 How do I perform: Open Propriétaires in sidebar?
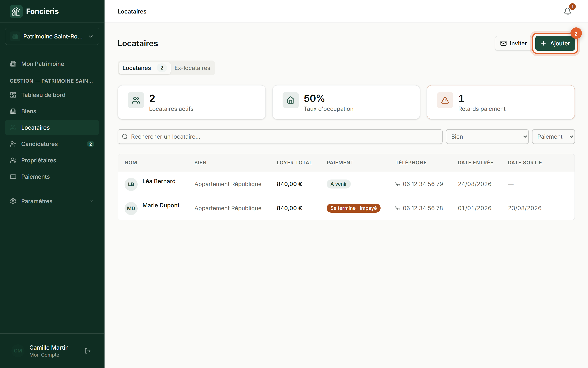[52, 160]
